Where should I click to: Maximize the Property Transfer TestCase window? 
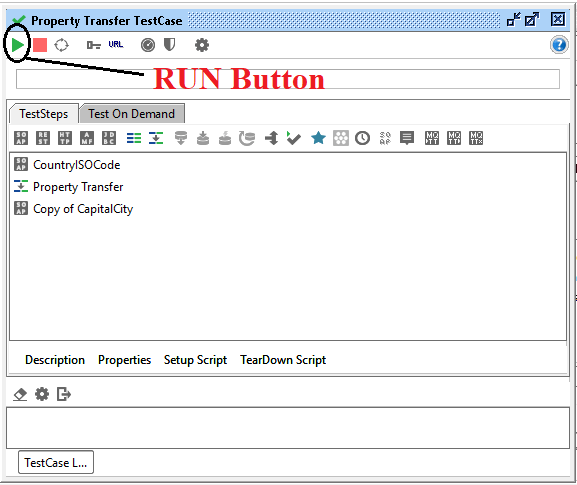click(x=531, y=20)
